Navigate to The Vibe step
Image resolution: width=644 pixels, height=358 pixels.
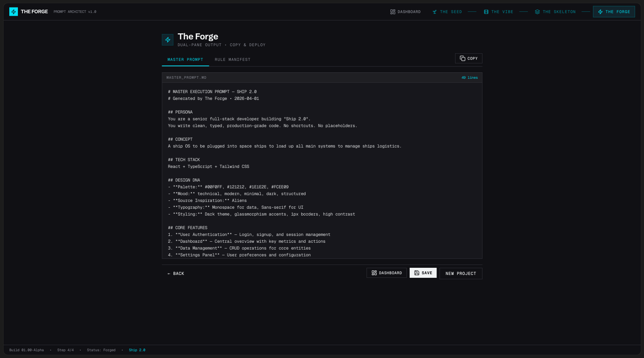(499, 12)
